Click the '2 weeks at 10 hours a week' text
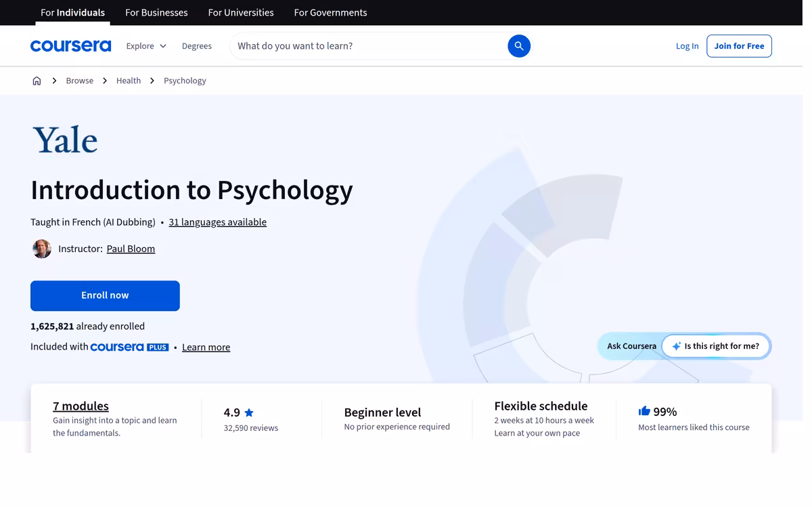The width and height of the screenshot is (812, 508). pos(544,420)
